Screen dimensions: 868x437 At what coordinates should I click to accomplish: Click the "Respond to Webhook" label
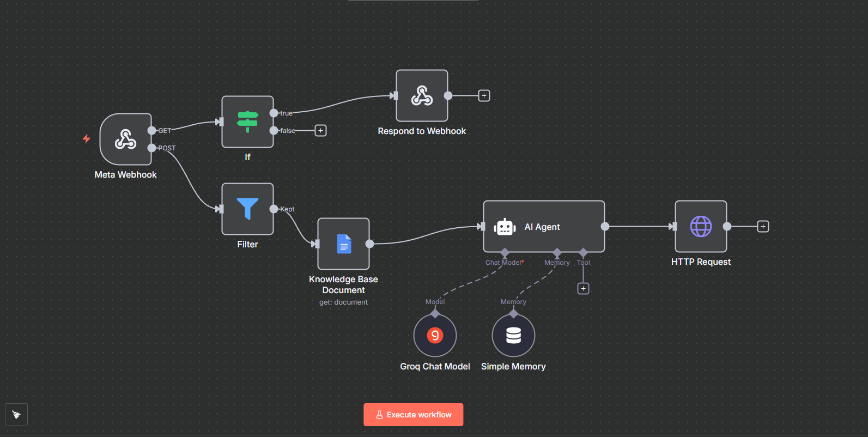(x=422, y=131)
